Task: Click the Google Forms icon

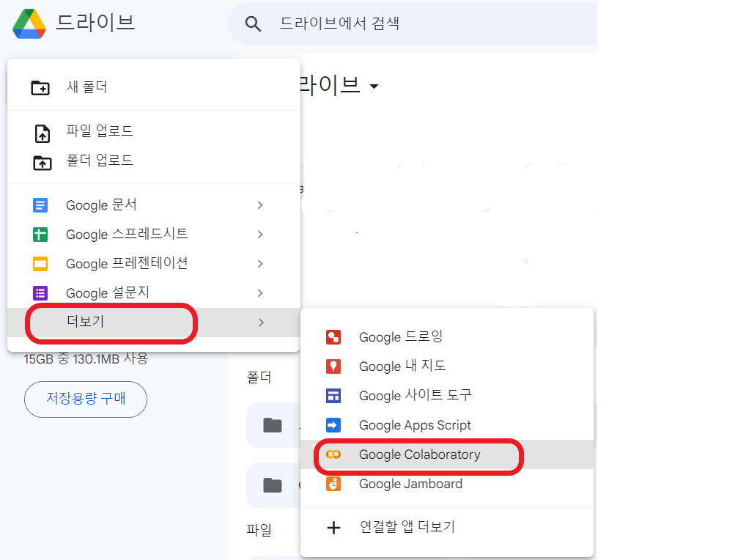Action: pyautogui.click(x=40, y=293)
